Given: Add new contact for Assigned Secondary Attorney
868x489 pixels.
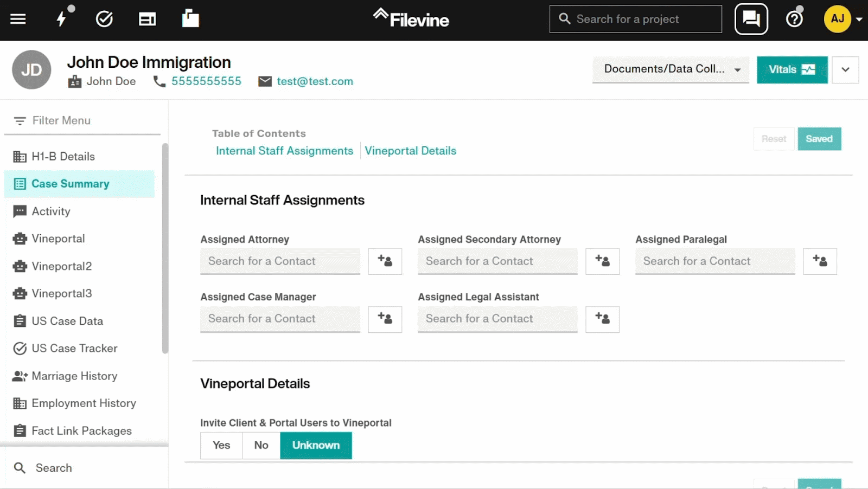Looking at the screenshot, I should tap(602, 261).
